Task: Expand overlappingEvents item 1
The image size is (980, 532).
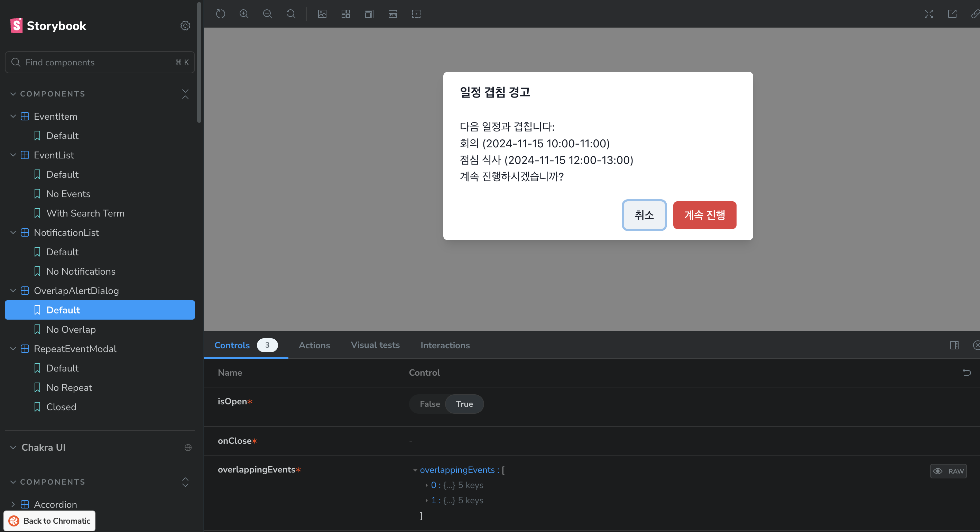Action: tap(426, 501)
